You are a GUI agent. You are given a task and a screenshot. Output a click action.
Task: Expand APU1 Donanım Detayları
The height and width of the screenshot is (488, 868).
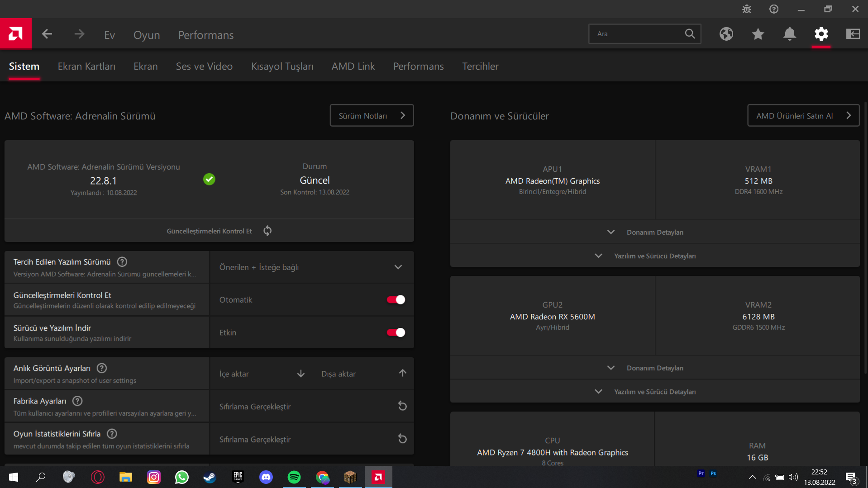click(655, 232)
